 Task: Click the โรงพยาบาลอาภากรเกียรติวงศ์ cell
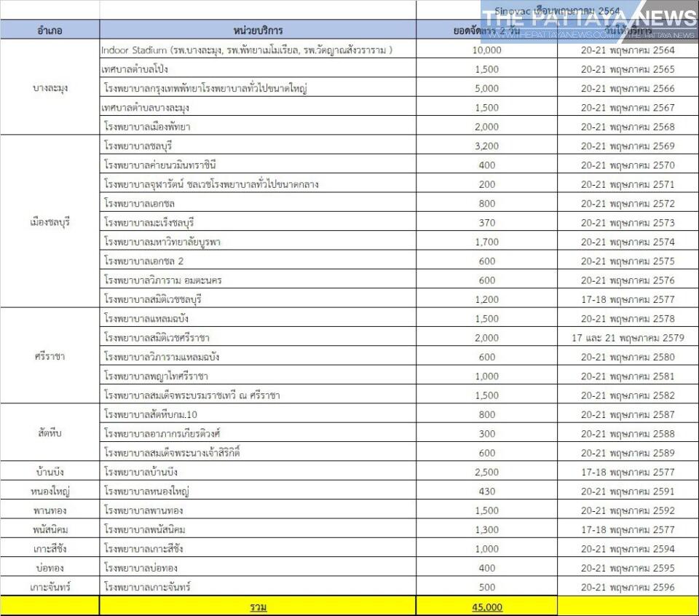258,433
